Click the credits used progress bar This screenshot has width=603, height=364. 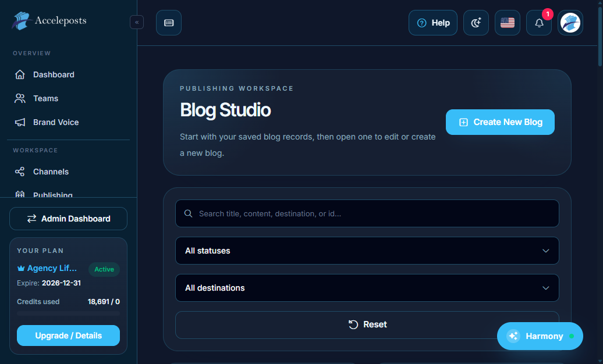tap(69, 313)
